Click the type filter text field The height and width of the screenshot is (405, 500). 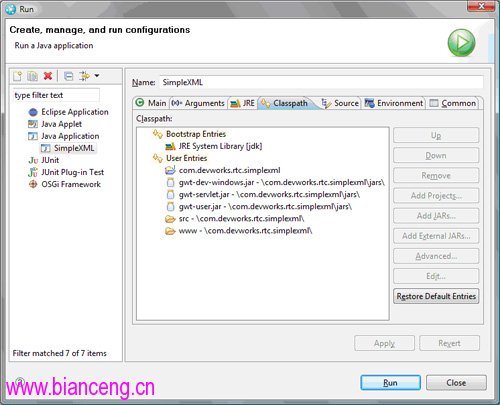pyautogui.click(x=56, y=95)
